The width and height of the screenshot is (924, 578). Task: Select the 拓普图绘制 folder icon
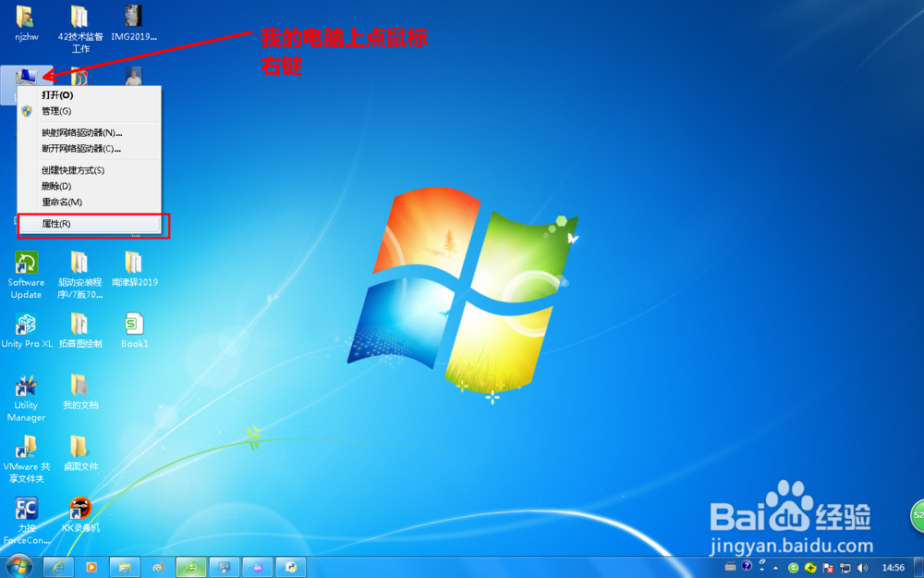[x=80, y=330]
